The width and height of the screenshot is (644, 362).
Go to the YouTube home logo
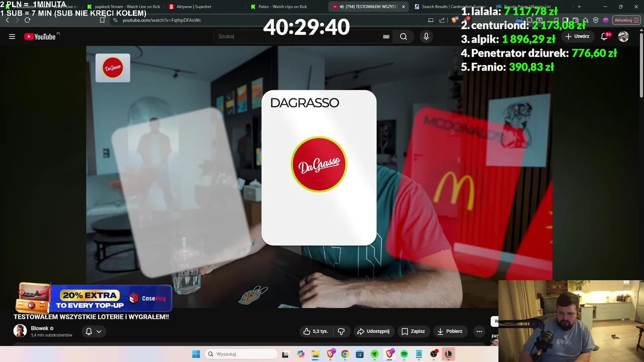tap(40, 37)
